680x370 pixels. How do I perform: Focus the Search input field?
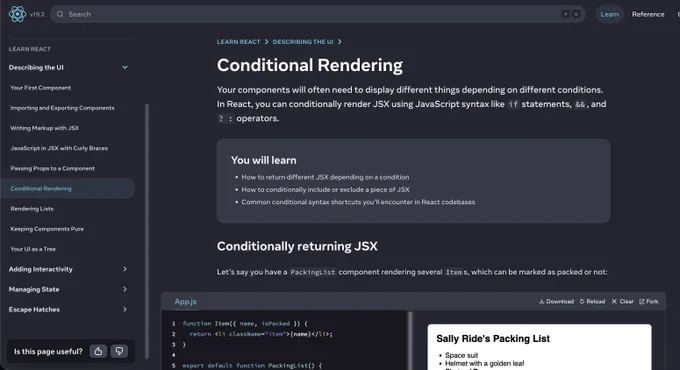(317, 14)
